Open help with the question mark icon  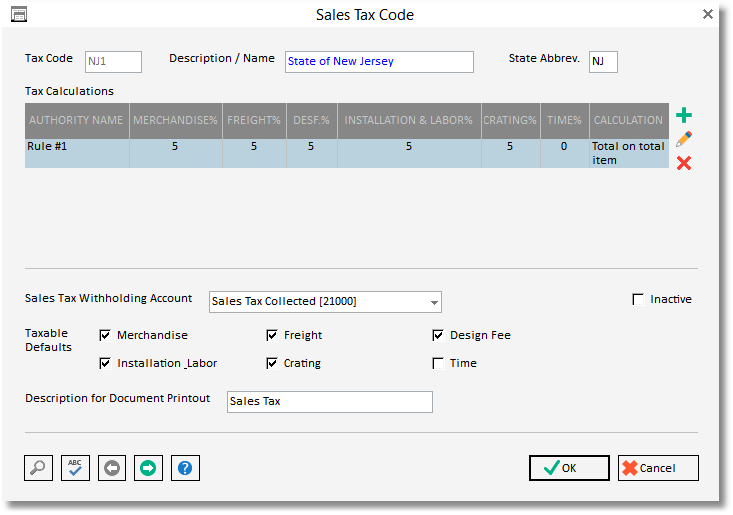tap(184, 468)
